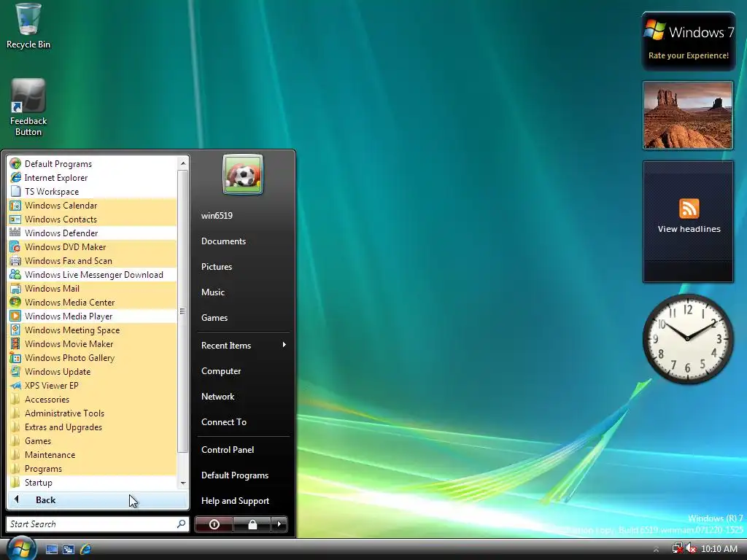Open the Recent Items submenu
The height and width of the screenshot is (560, 747).
point(244,345)
